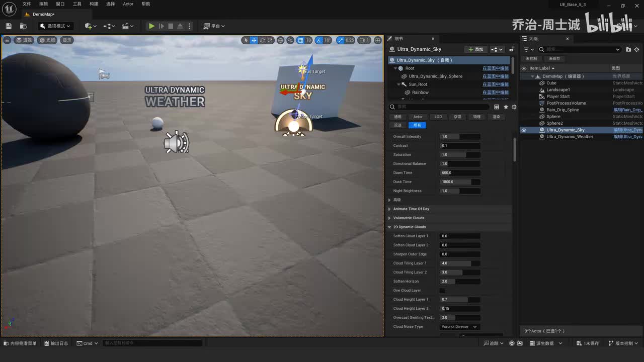Select Ultra_Dynamic_Weather in Outliner
Viewport: 644px width, 362px height.
pyautogui.click(x=570, y=137)
